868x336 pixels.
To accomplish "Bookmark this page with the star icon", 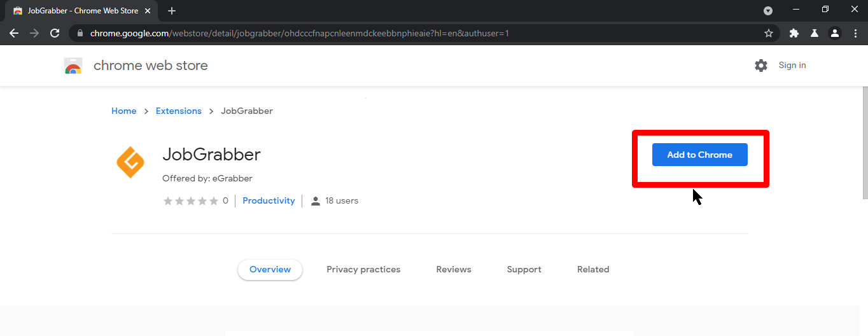I will click(x=769, y=33).
